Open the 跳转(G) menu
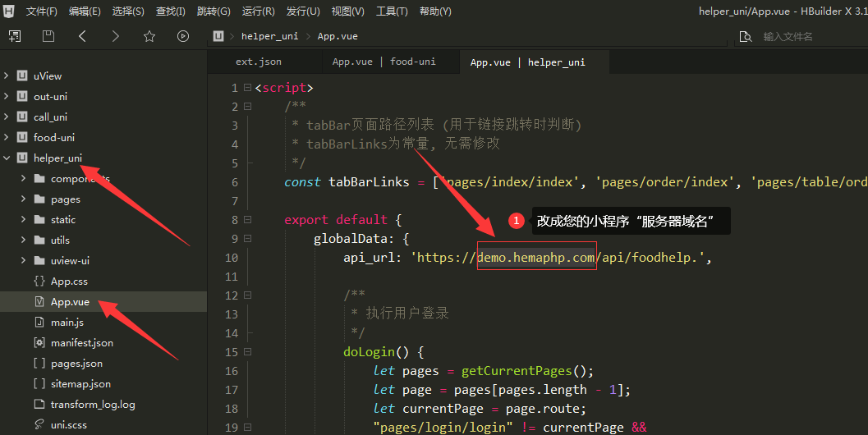This screenshot has height=435, width=868. tap(214, 11)
